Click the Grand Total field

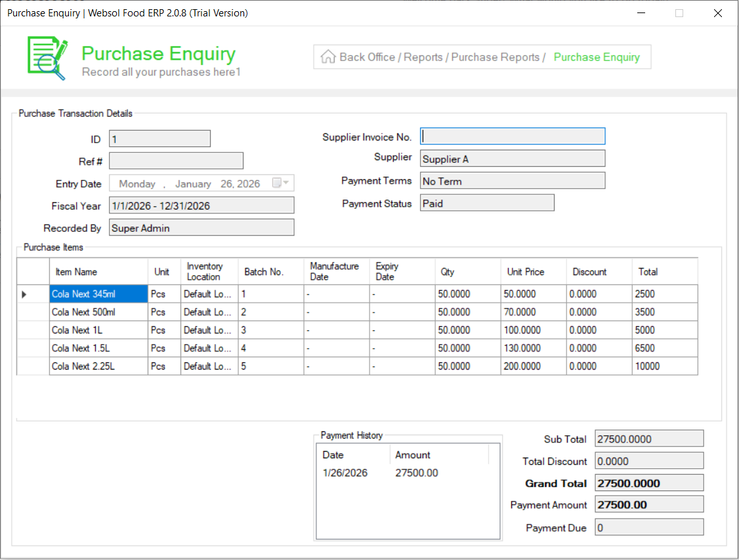[649, 483]
